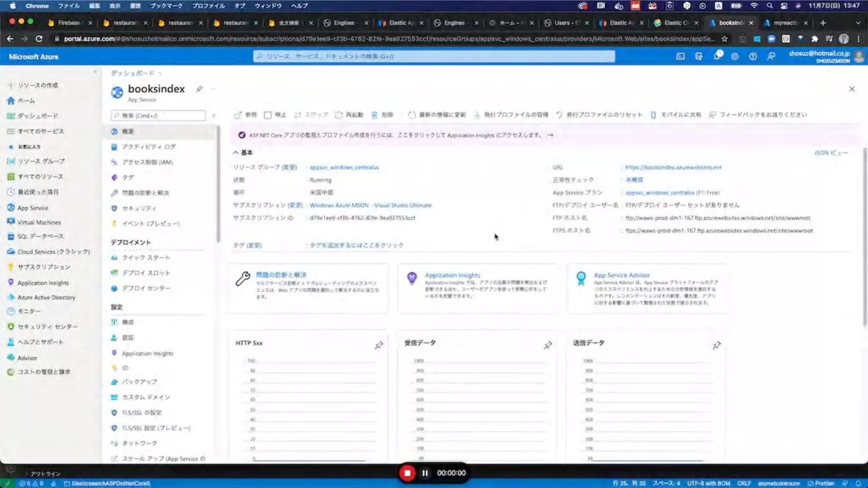Click the help question mark icon
This screenshot has width=868, height=488.
(x=753, y=56)
